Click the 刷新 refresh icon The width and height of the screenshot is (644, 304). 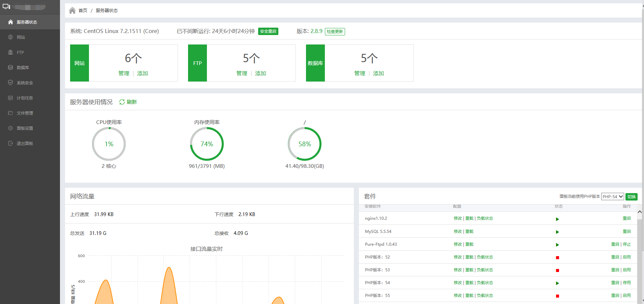(x=122, y=102)
